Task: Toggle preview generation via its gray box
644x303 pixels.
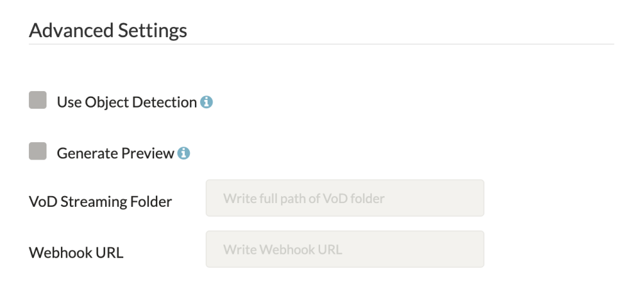Action: coord(38,151)
